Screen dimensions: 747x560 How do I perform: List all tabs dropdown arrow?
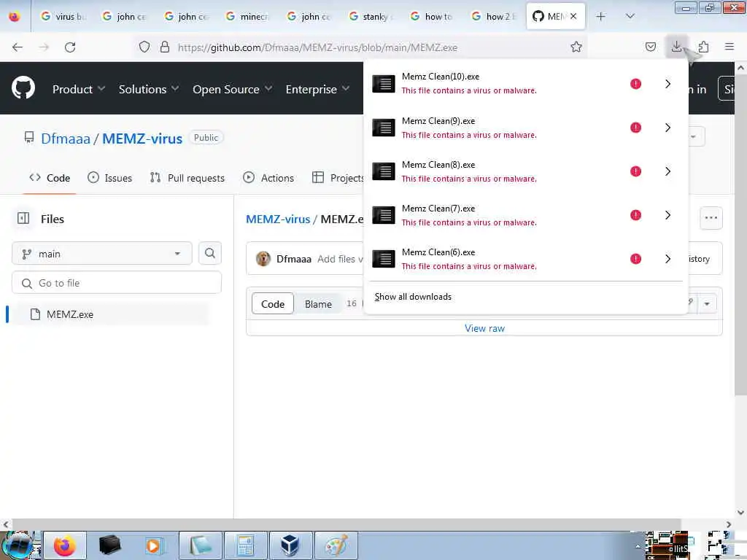[x=630, y=16]
